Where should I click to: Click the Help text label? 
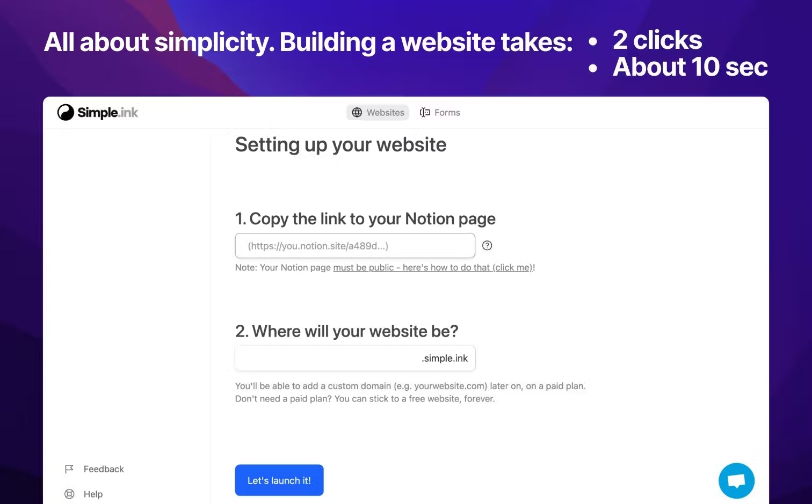click(93, 494)
